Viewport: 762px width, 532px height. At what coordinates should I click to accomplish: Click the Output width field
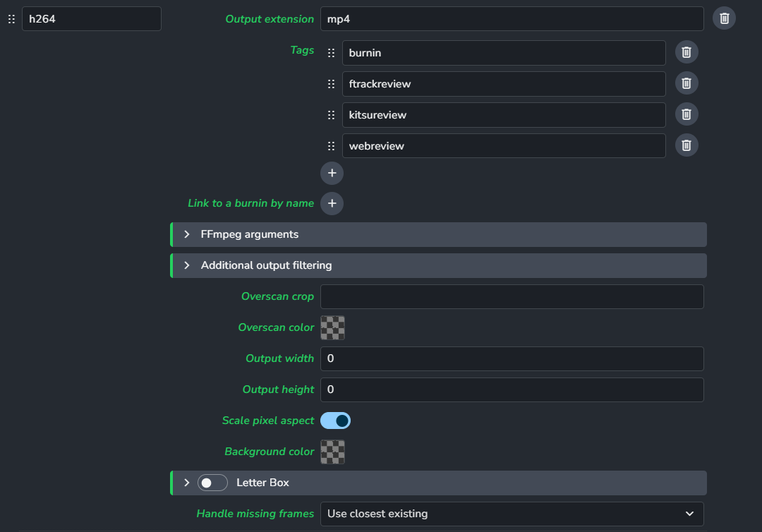pyautogui.click(x=512, y=358)
